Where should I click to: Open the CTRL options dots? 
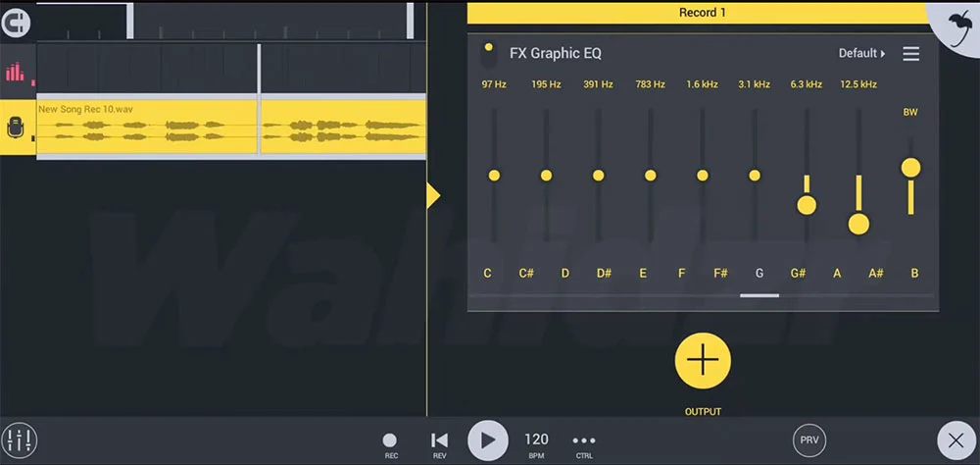coord(584,445)
